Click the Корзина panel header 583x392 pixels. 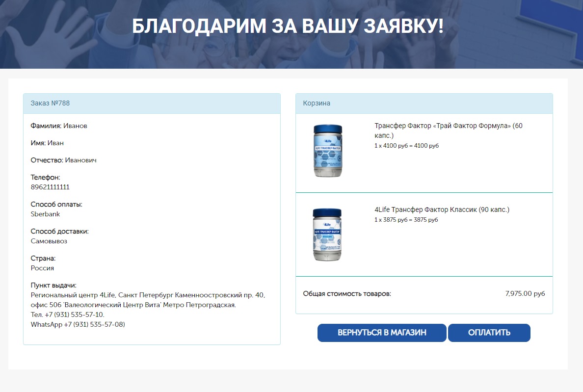click(x=424, y=104)
